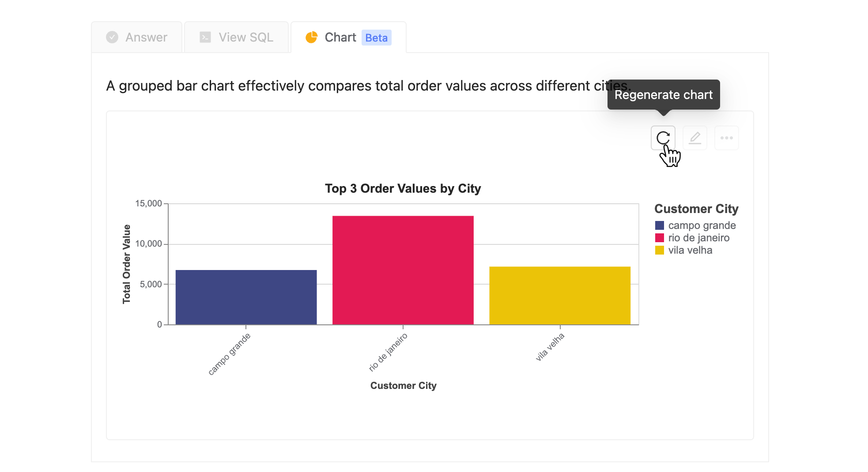Click the terminal icon in View SQL tab

click(205, 37)
